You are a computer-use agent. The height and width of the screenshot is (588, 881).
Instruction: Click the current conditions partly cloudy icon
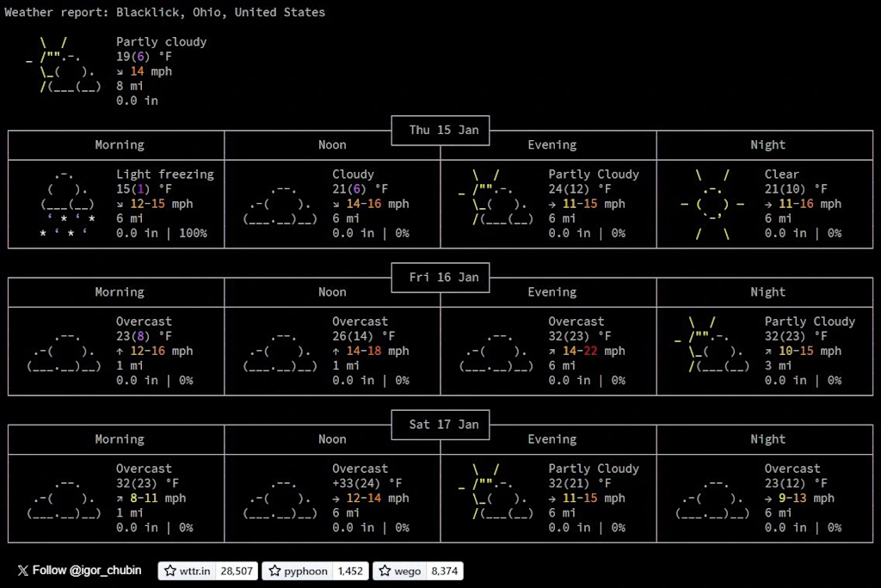pos(65,64)
